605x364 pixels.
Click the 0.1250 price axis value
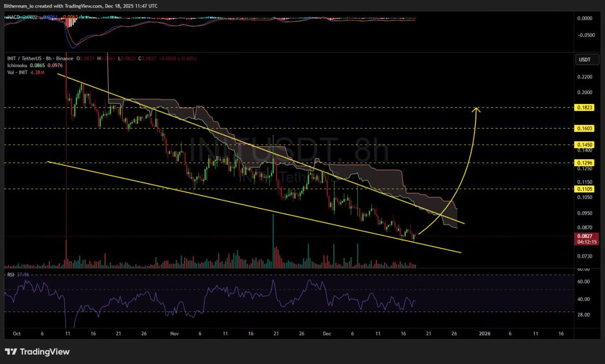pyautogui.click(x=584, y=169)
